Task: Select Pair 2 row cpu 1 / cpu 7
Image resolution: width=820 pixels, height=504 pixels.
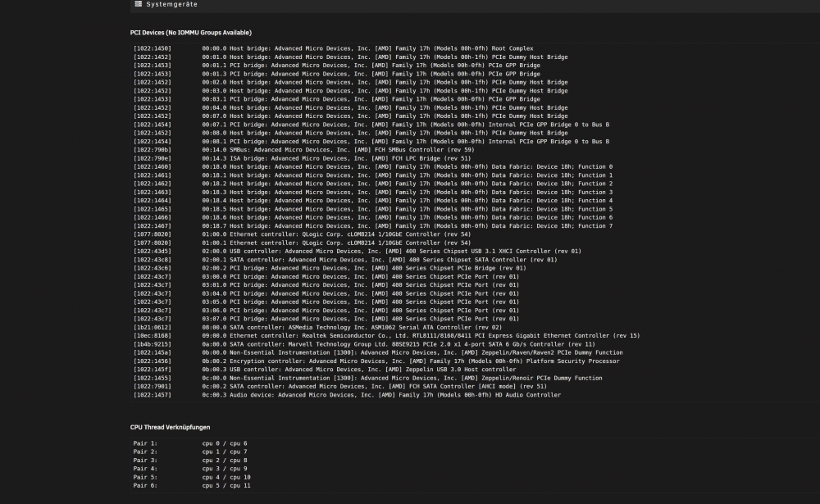Action: click(190, 452)
